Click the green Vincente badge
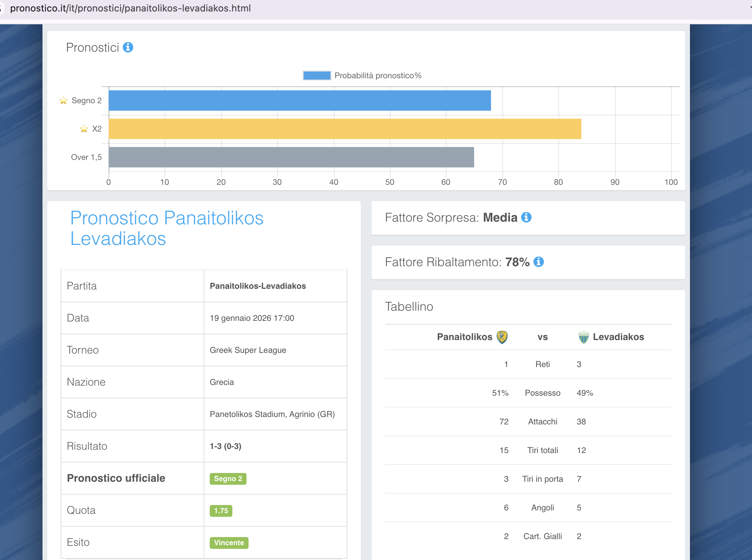This screenshot has height=560, width=752. (229, 543)
